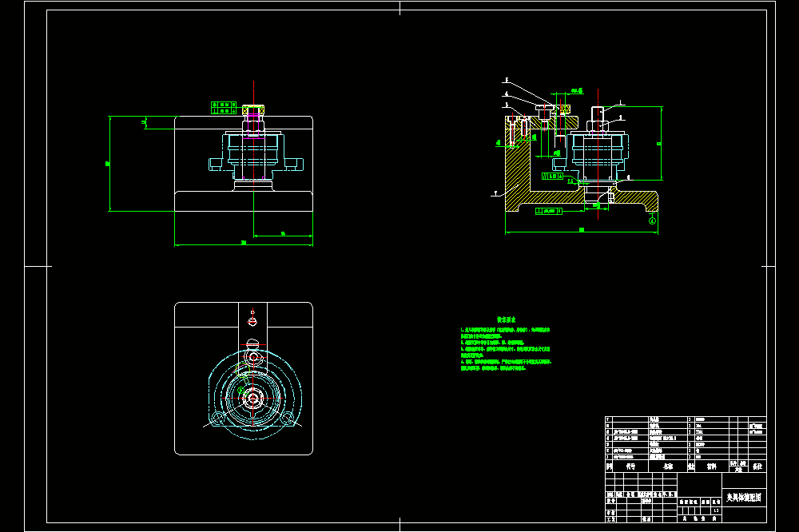
Task: Click the 代号 column header in parts list
Action: coord(630,466)
